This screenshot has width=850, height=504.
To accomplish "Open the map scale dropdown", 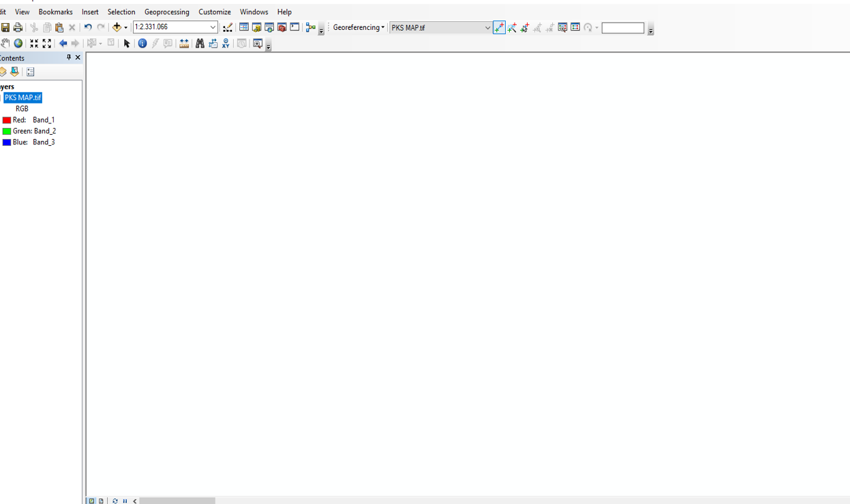I will point(213,27).
